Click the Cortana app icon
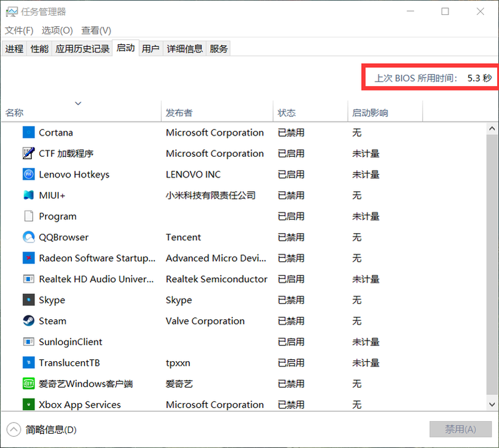 click(x=29, y=132)
